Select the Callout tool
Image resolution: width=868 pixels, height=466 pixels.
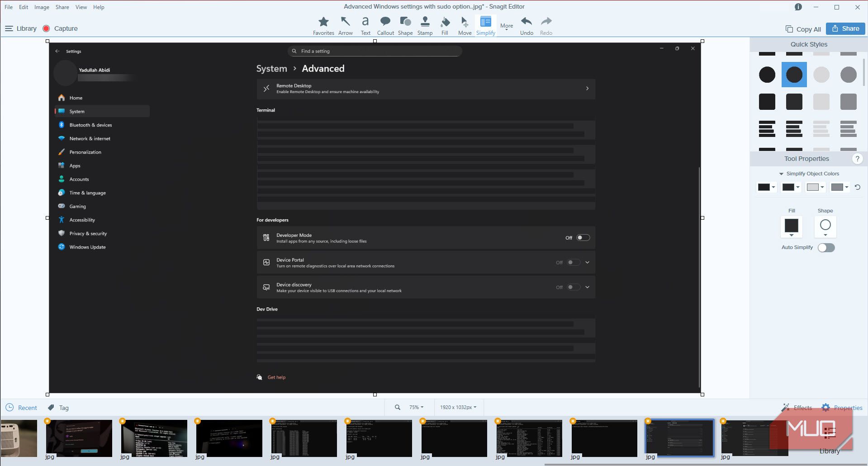pyautogui.click(x=385, y=26)
